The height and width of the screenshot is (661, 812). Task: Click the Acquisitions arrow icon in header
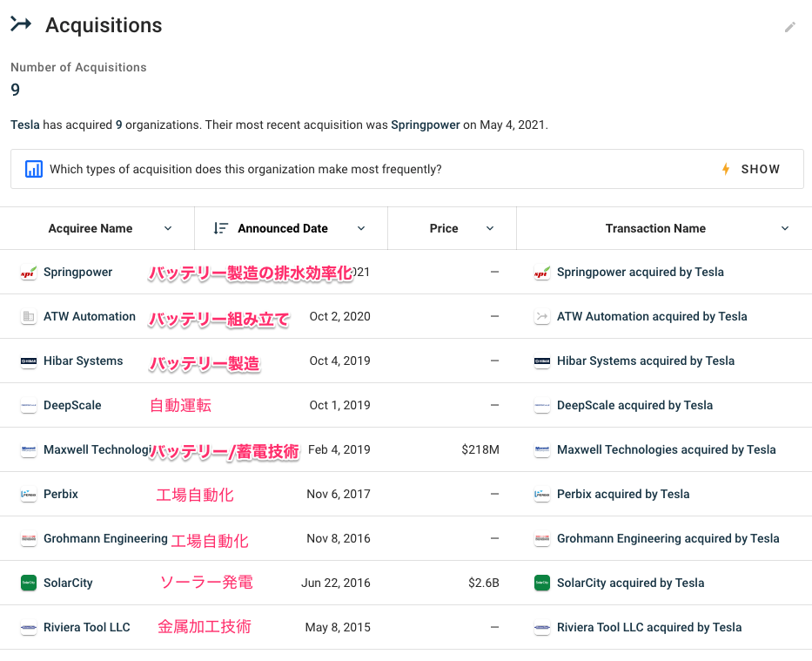pos(21,25)
